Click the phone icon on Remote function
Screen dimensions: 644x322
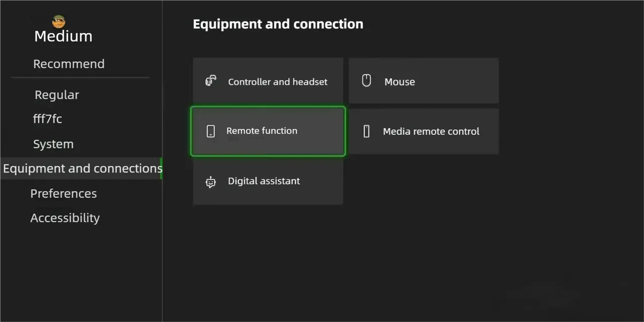click(211, 131)
